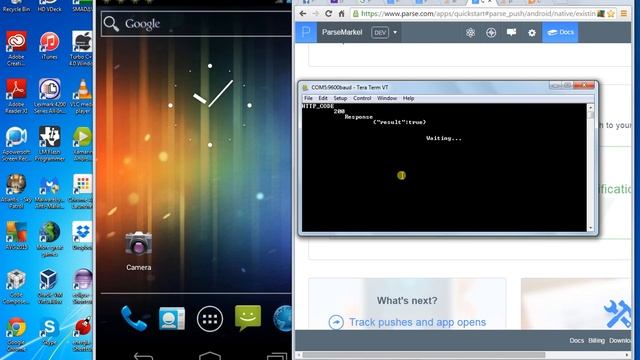Open Tera Term File menu
Viewport: 640px width, 360px height.
point(308,98)
